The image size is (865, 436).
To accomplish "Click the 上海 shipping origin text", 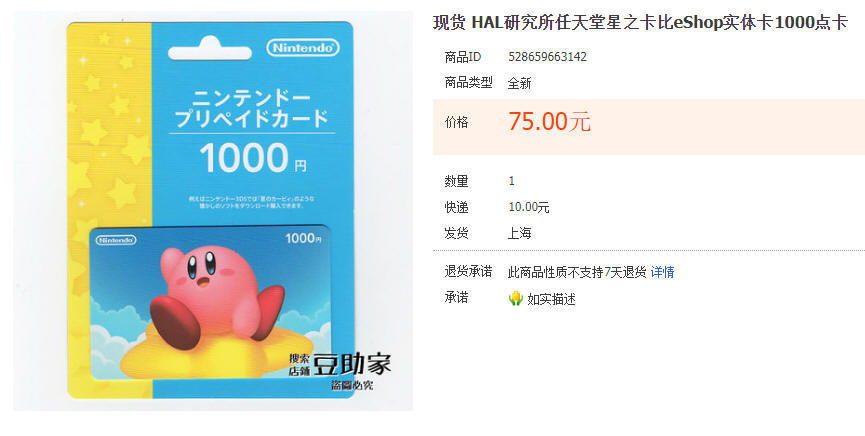I will pos(519,233).
